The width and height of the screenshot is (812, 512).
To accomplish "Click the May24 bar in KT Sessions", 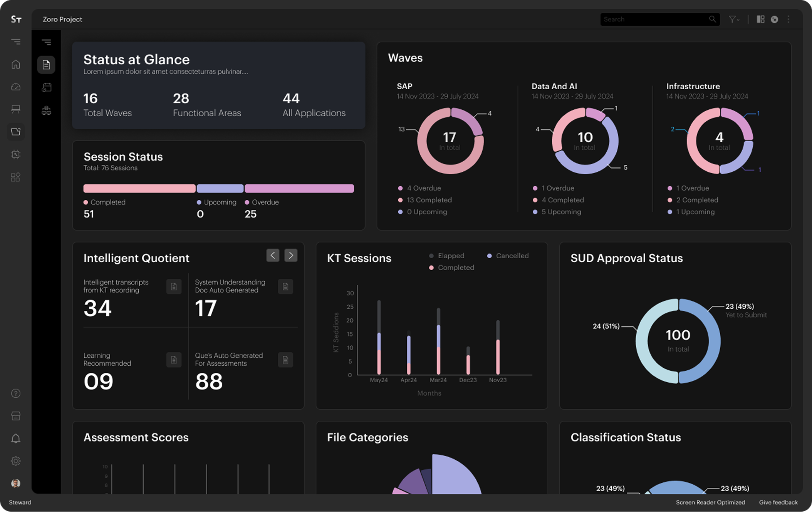I will 379,337.
